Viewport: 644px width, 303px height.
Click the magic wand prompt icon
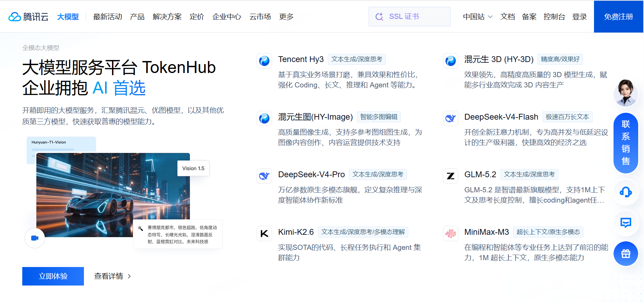tap(140, 228)
